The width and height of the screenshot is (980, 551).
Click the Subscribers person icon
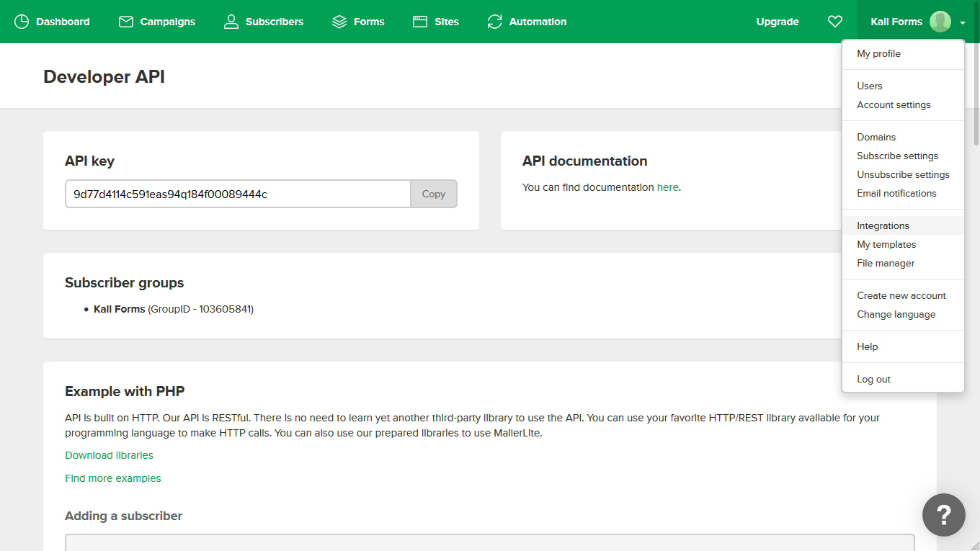pos(231,22)
